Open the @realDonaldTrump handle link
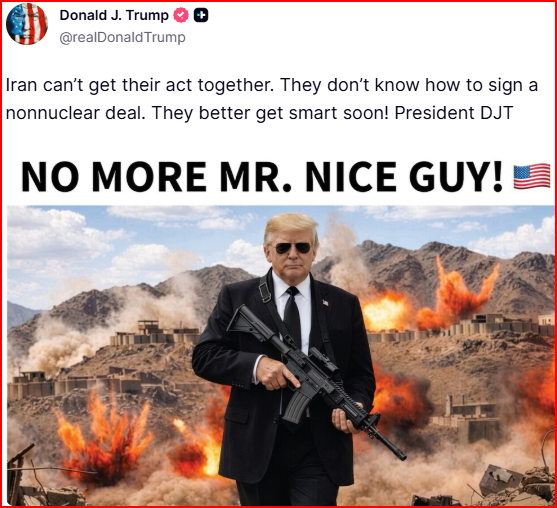This screenshot has height=508, width=557. pyautogui.click(x=122, y=37)
